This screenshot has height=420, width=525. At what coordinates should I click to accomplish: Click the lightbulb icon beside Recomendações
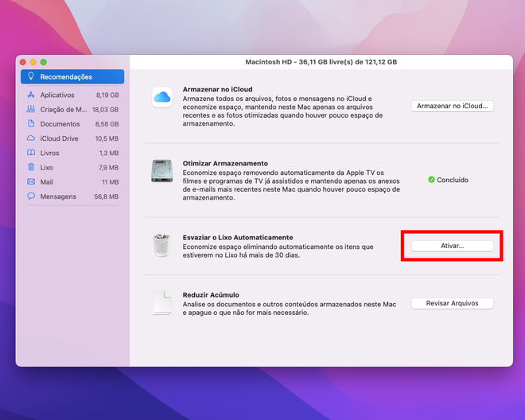pos(31,76)
